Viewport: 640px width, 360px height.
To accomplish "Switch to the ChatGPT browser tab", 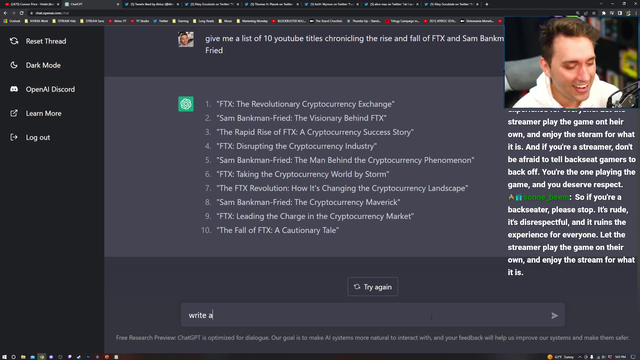I will tap(92, 4).
